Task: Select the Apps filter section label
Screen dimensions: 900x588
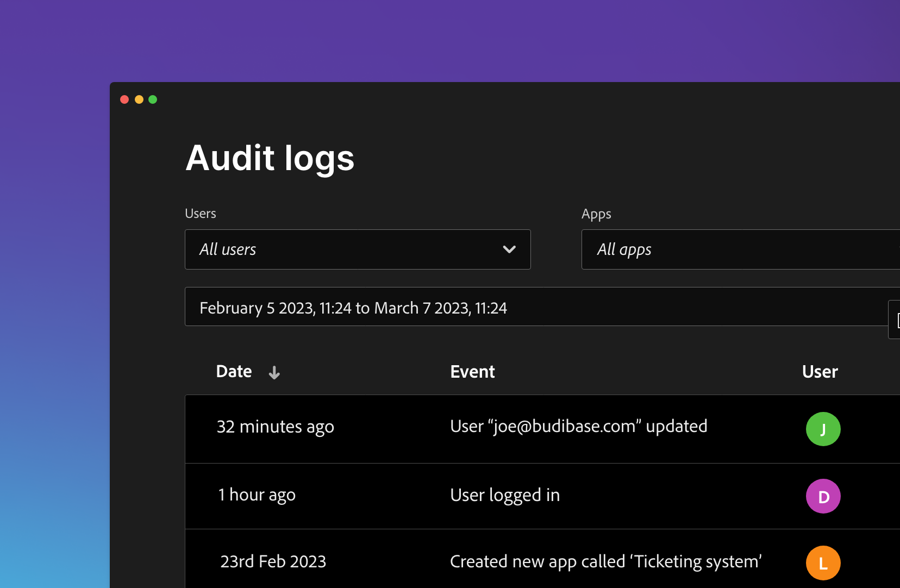Action: pos(596,214)
